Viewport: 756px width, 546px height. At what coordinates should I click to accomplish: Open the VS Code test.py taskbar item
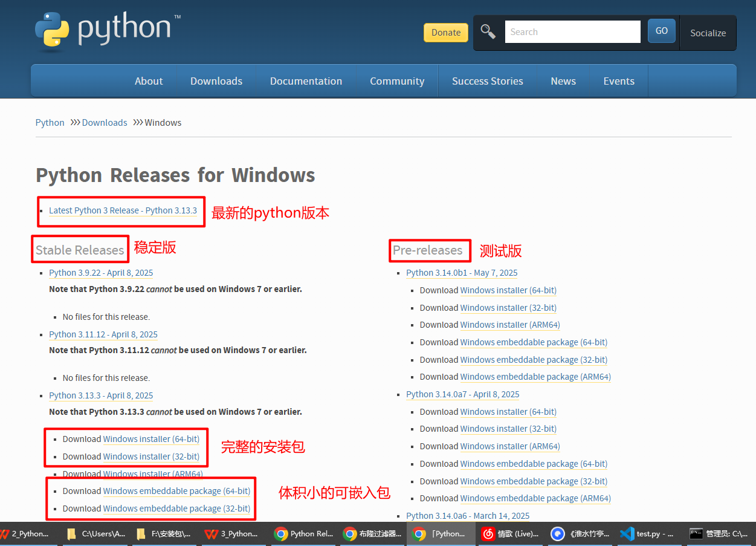coord(648,534)
